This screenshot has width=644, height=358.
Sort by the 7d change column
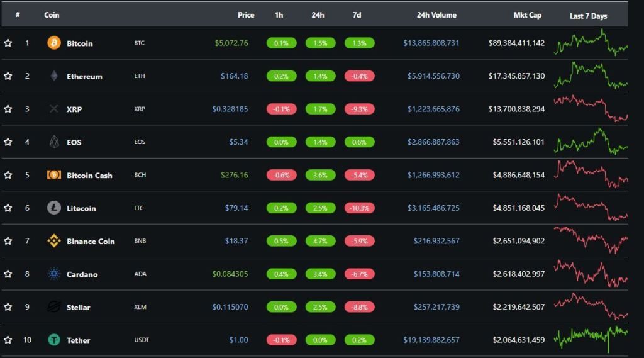[x=357, y=15]
